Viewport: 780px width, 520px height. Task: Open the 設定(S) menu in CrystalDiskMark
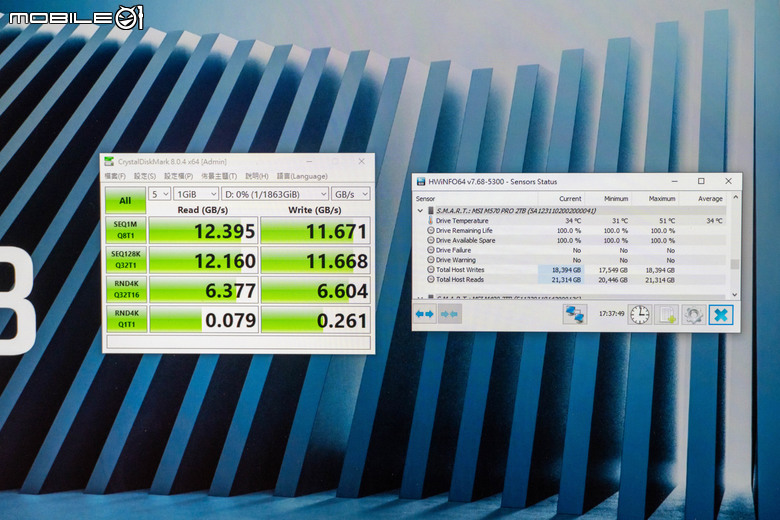145,176
